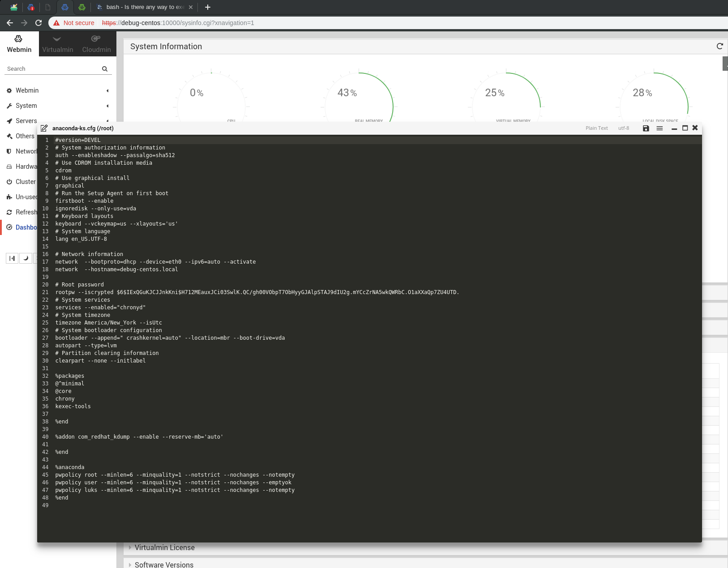Click the System wrench icon in the sidebar
Image resolution: width=728 pixels, height=568 pixels.
pyautogui.click(x=9, y=106)
